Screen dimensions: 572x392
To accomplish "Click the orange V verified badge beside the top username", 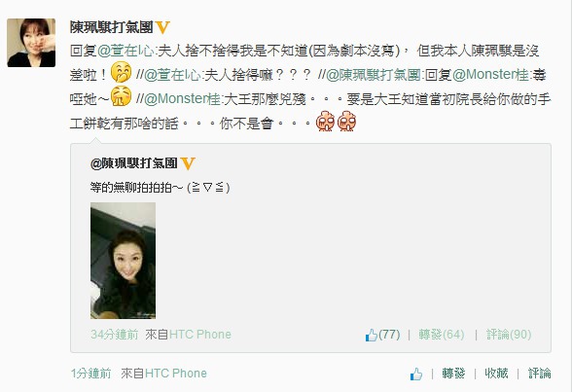I will (162, 27).
